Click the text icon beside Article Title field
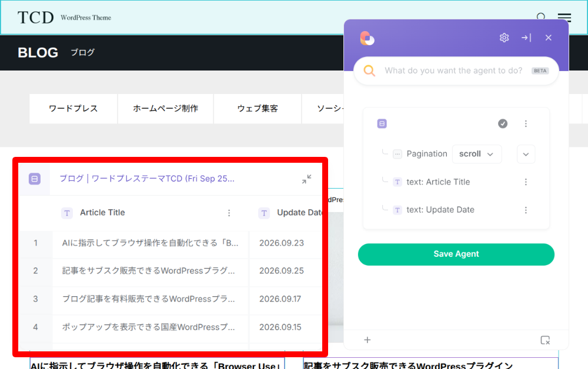Viewport: 588px width, 369px height. [397, 182]
